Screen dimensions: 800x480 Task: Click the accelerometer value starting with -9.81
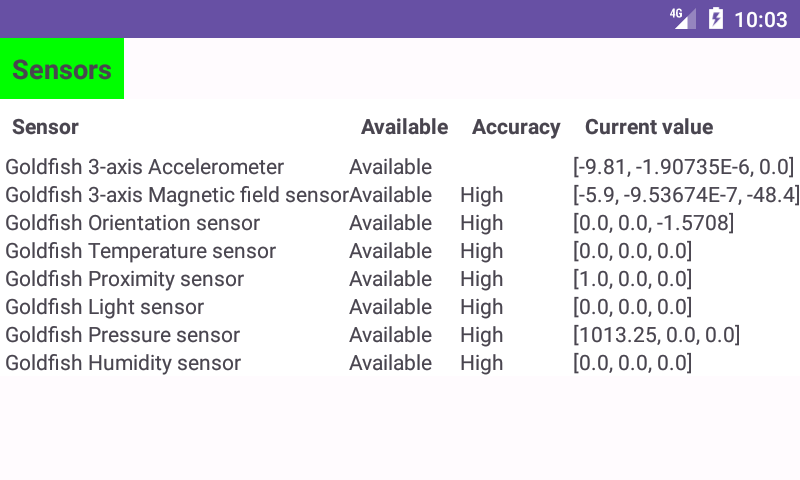[684, 167]
